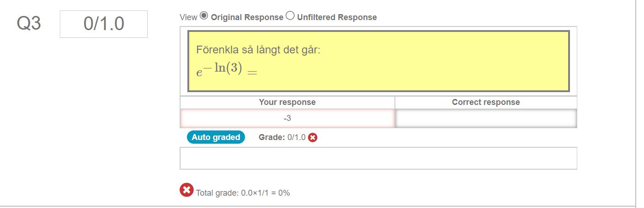Viewport: 644px width, 208px height.
Task: Click the empty Correct response field
Action: click(485, 119)
